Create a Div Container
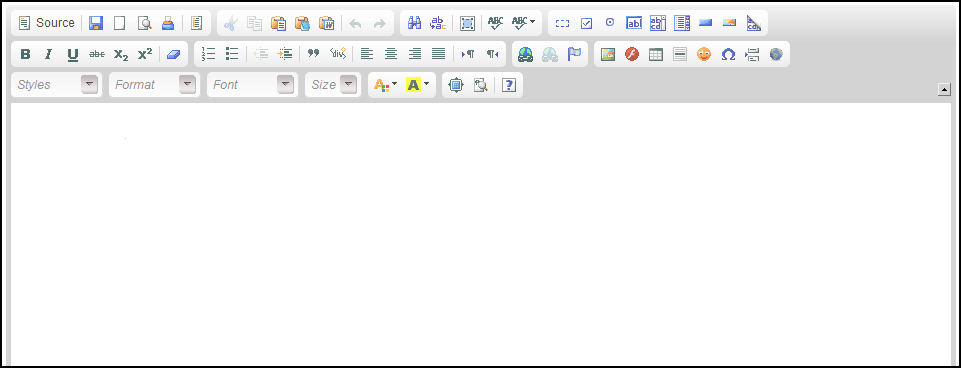This screenshot has width=961, height=368. click(x=338, y=54)
